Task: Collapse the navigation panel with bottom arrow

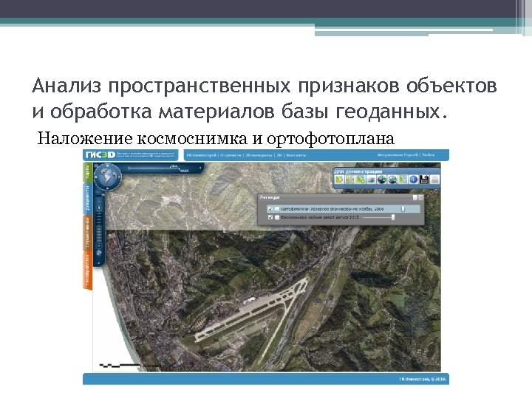Action: [x=99, y=263]
